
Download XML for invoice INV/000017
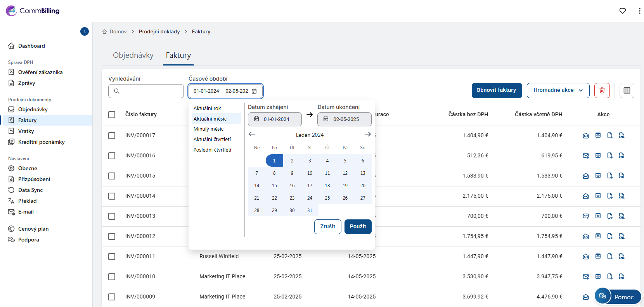[x=621, y=135]
